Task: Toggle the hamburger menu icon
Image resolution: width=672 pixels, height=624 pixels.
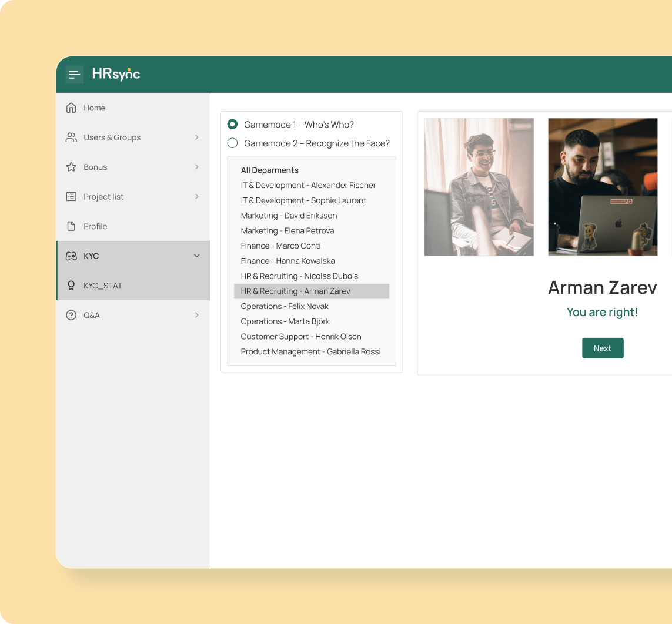Action: coord(74,75)
